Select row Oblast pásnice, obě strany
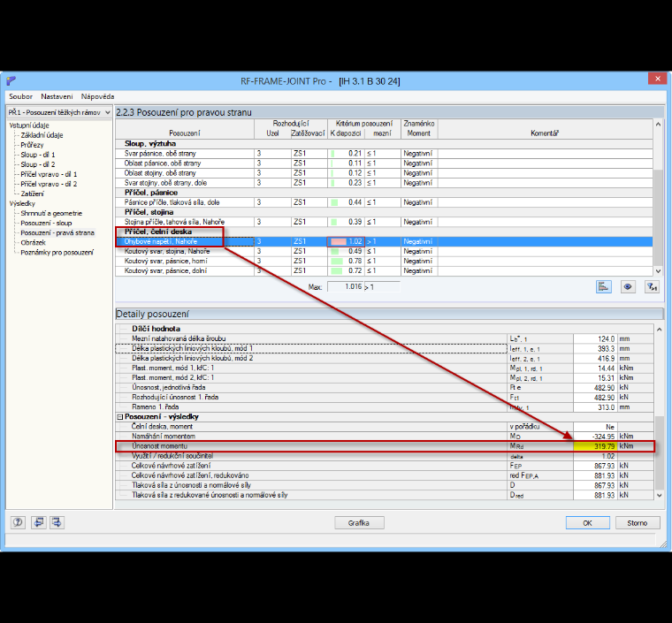 384,163
